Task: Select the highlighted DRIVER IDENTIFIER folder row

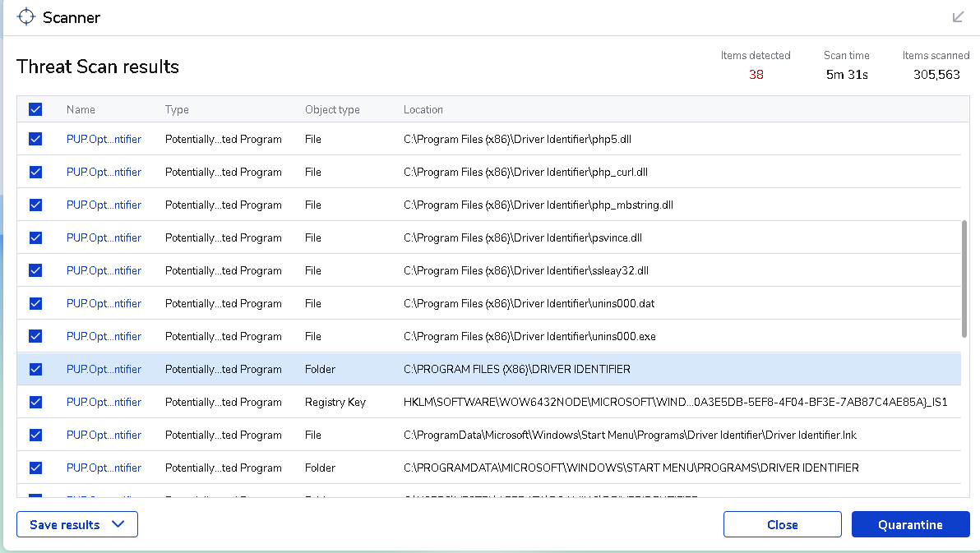Action: [516, 369]
